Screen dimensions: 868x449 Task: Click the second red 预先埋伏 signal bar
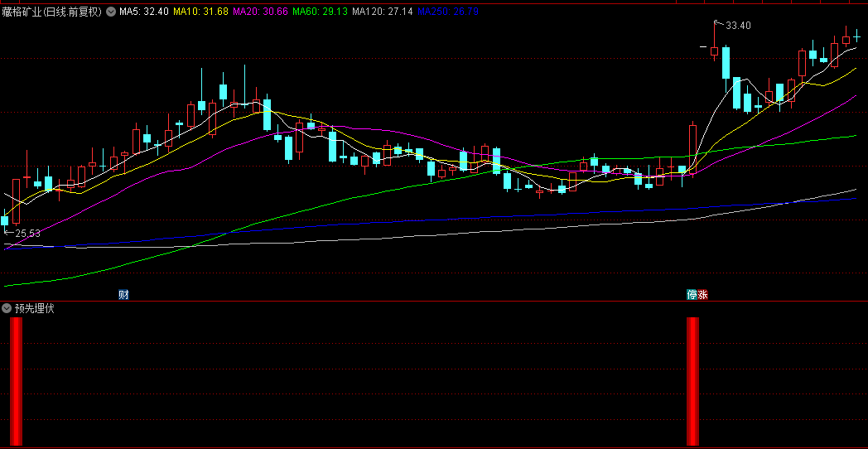pos(692,381)
